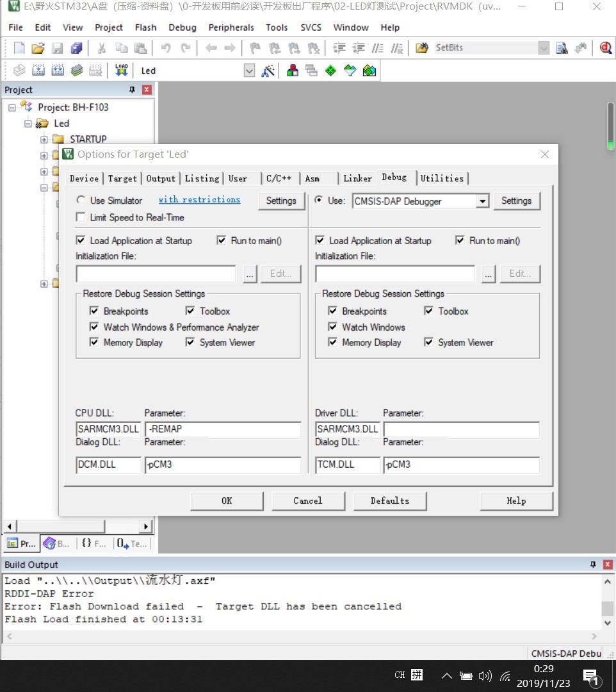
Task: Click the Build target icon
Action: coord(38,70)
